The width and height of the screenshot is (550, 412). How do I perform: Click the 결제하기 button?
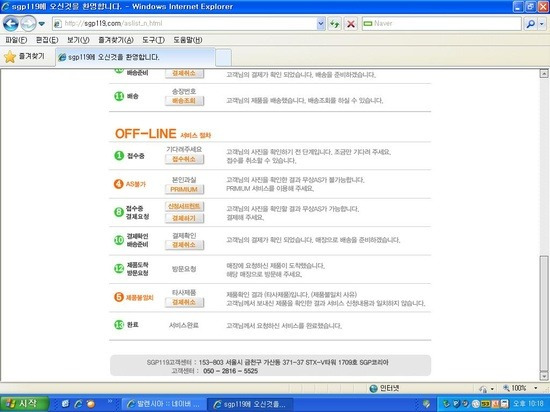coord(184,218)
